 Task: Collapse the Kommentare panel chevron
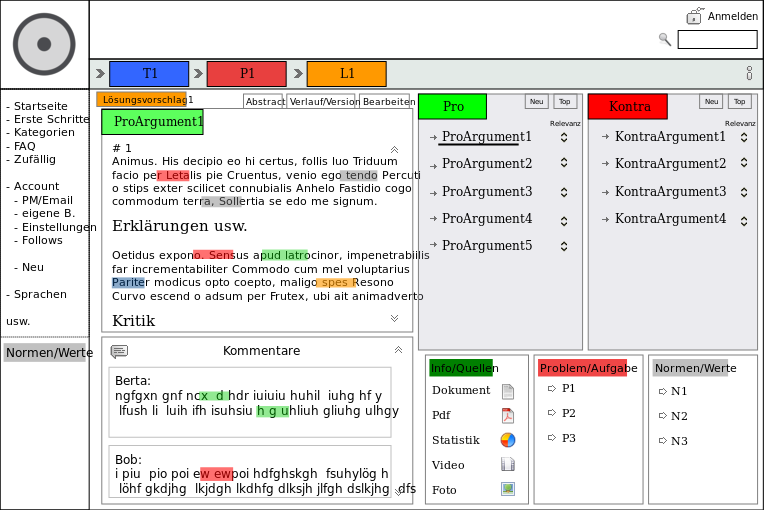coord(398,350)
